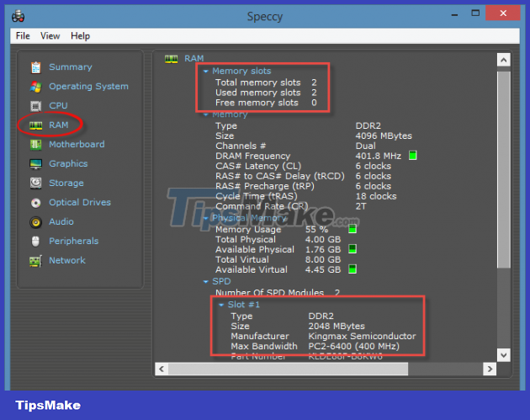Click the vertical scrollbar down arrow
This screenshot has width=530, height=420.
coord(504,355)
